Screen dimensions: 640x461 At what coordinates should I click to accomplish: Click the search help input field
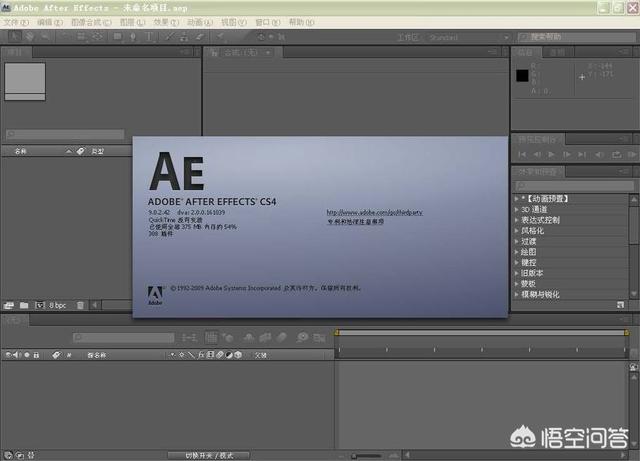577,37
